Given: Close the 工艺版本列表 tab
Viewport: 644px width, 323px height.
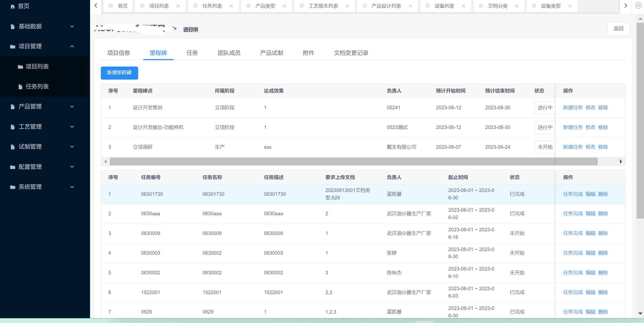Looking at the screenshot, I should tap(347, 6).
